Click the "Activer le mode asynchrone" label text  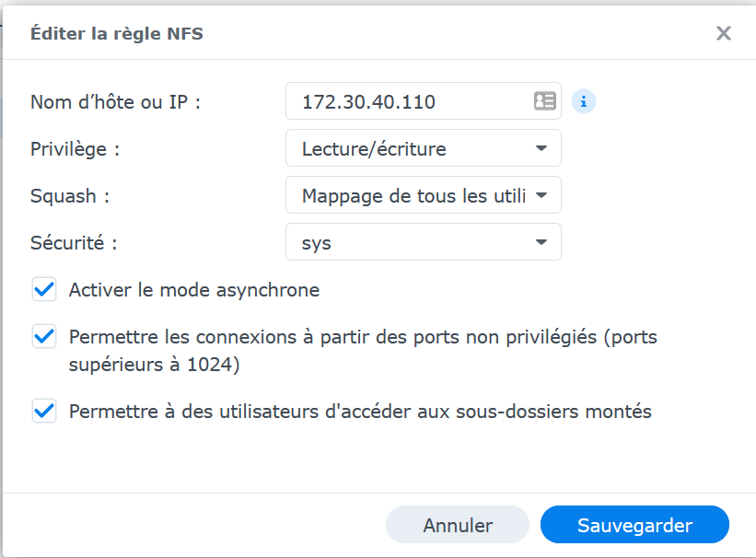[194, 290]
